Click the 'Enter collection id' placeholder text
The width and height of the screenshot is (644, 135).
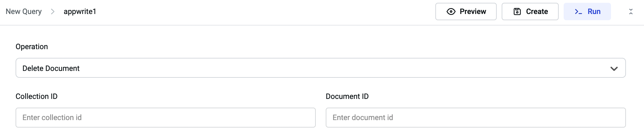point(52,118)
